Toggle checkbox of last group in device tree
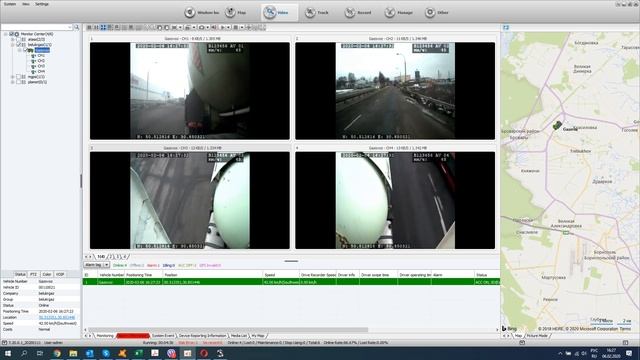Screen dimensions: 640x360 pyautogui.click(x=18, y=82)
